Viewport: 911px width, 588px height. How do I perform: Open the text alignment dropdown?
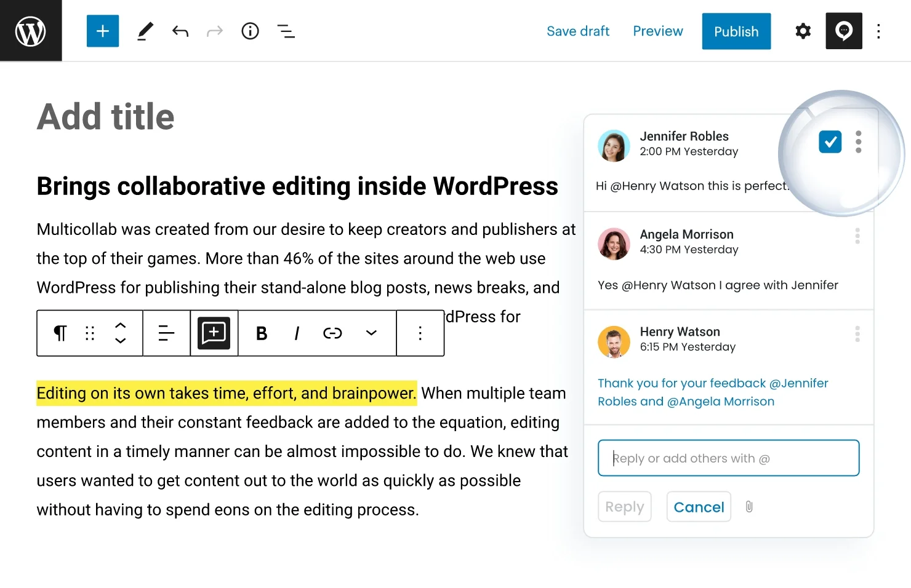(166, 333)
